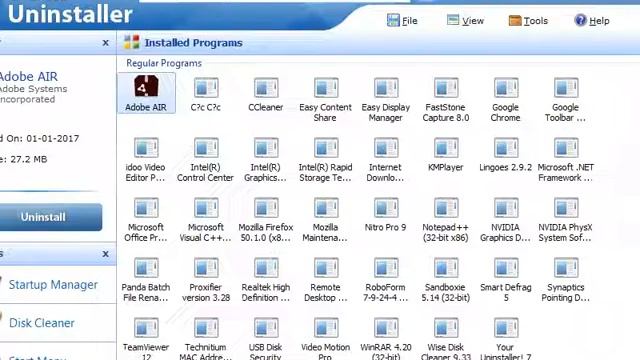Select the KMPlayer program icon
Screen dimensions: 640x360
point(446,147)
